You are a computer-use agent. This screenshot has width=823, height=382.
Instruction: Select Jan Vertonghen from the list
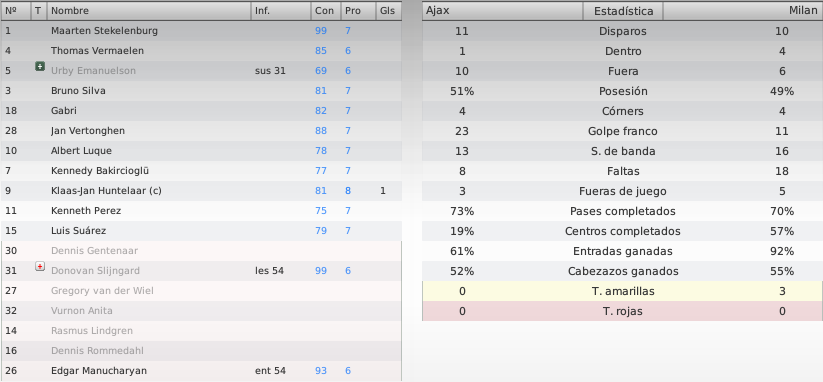click(x=202, y=131)
